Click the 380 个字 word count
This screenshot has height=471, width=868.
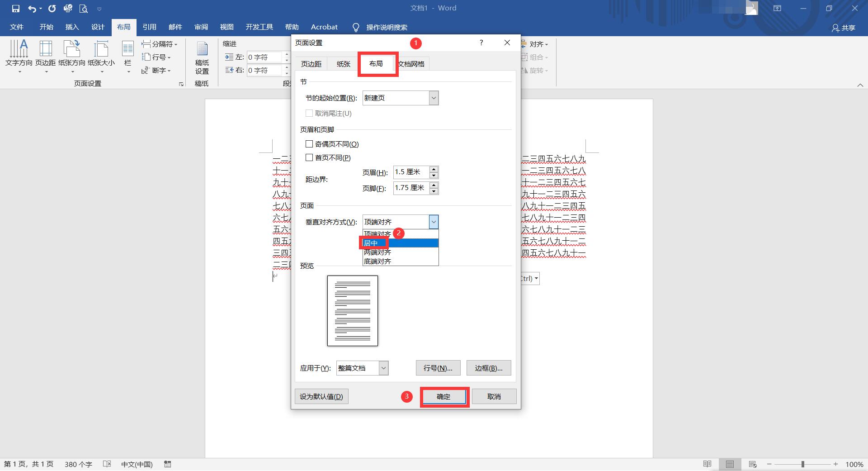point(78,464)
